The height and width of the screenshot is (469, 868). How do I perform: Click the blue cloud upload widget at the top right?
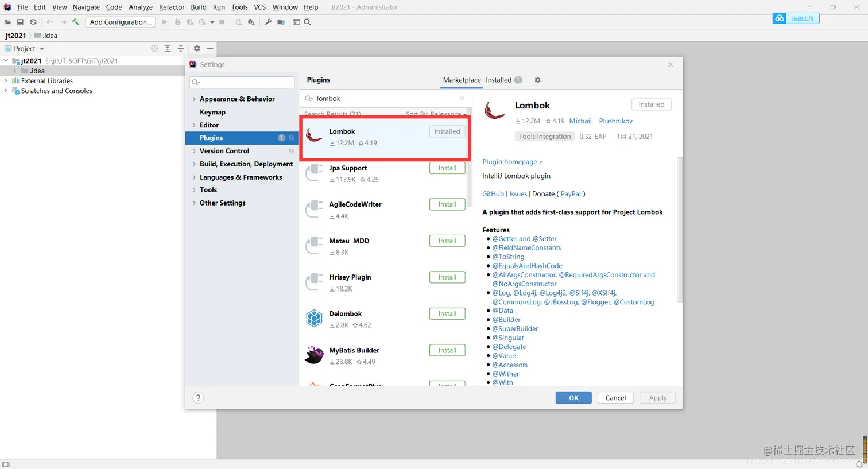(x=796, y=18)
